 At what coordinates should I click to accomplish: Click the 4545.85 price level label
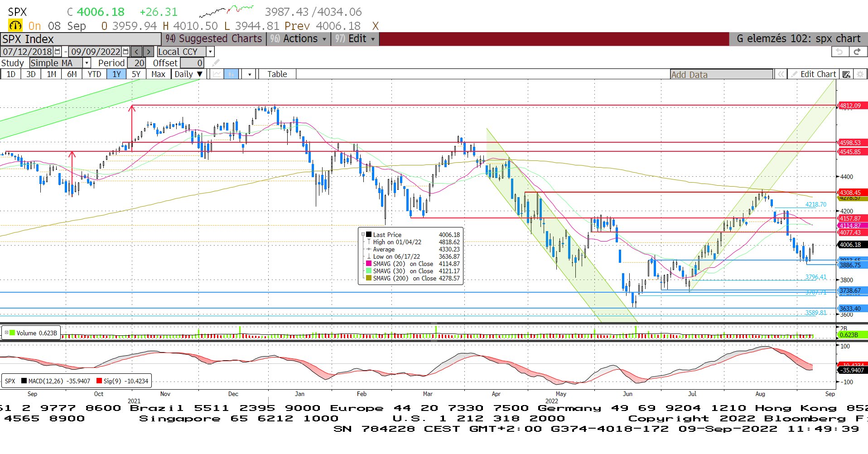(852, 152)
